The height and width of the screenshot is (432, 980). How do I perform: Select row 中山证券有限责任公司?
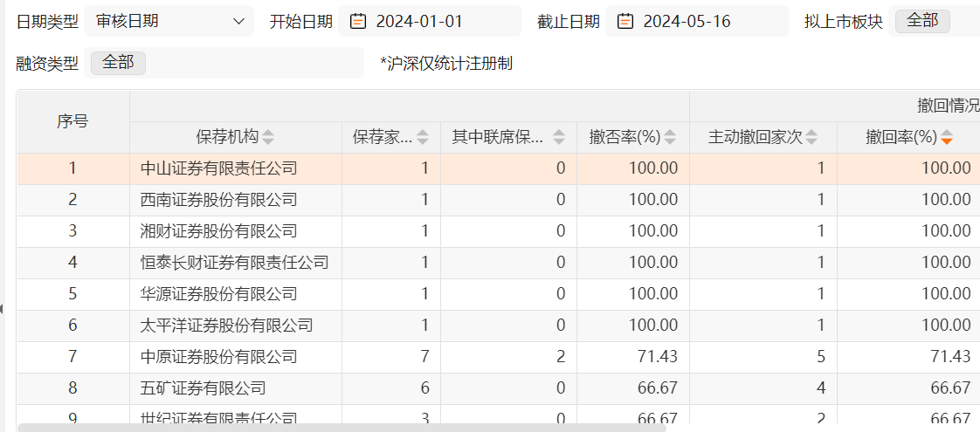(x=498, y=168)
